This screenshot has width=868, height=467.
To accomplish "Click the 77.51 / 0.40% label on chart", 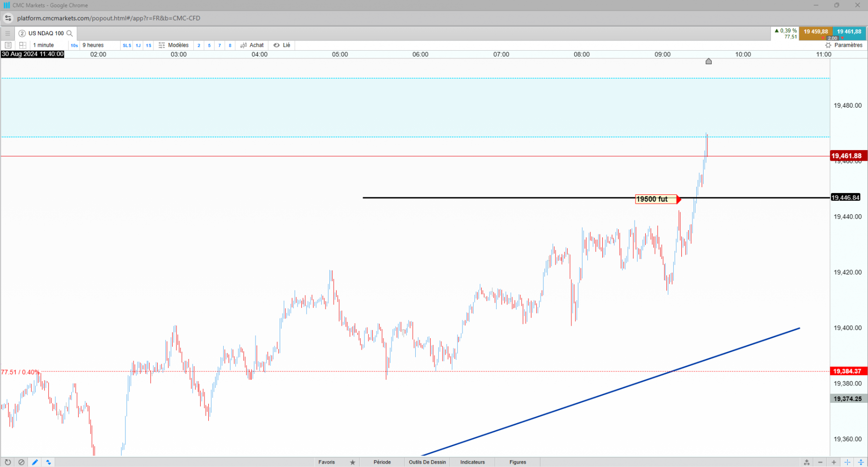I will (20, 372).
